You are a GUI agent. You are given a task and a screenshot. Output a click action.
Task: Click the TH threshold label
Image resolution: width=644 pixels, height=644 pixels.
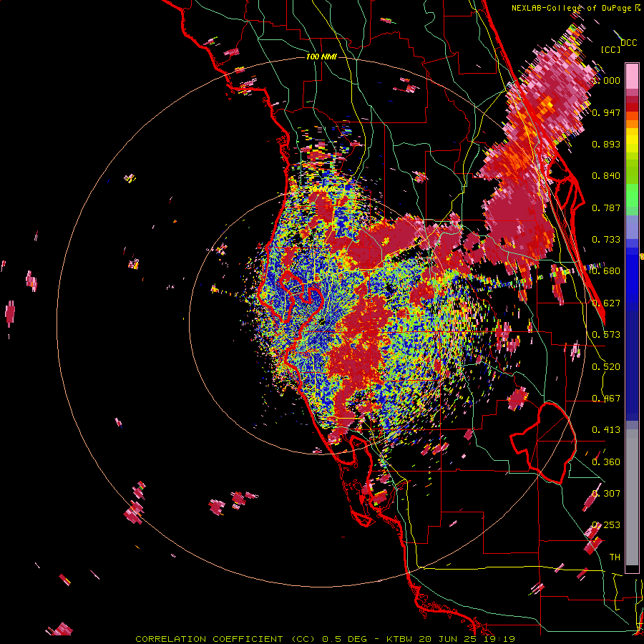pyautogui.click(x=615, y=557)
